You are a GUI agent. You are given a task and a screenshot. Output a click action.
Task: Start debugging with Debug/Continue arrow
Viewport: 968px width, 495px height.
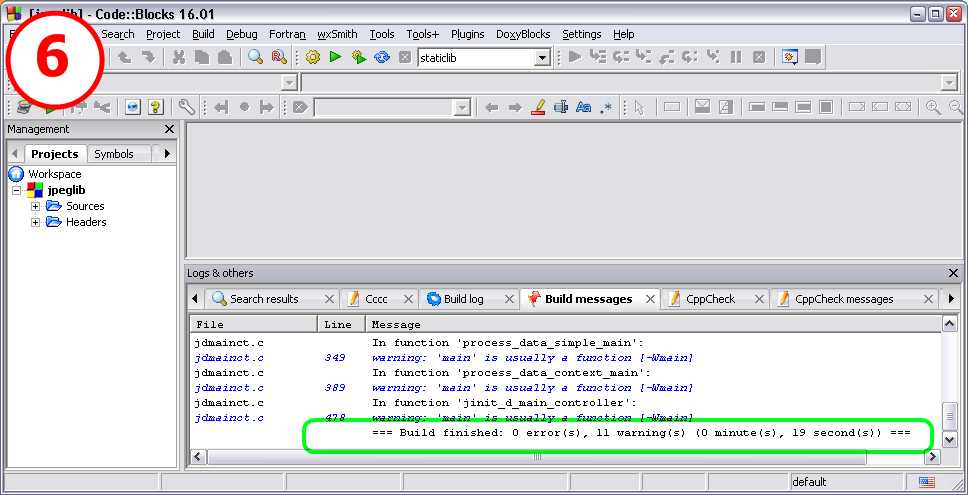click(575, 57)
